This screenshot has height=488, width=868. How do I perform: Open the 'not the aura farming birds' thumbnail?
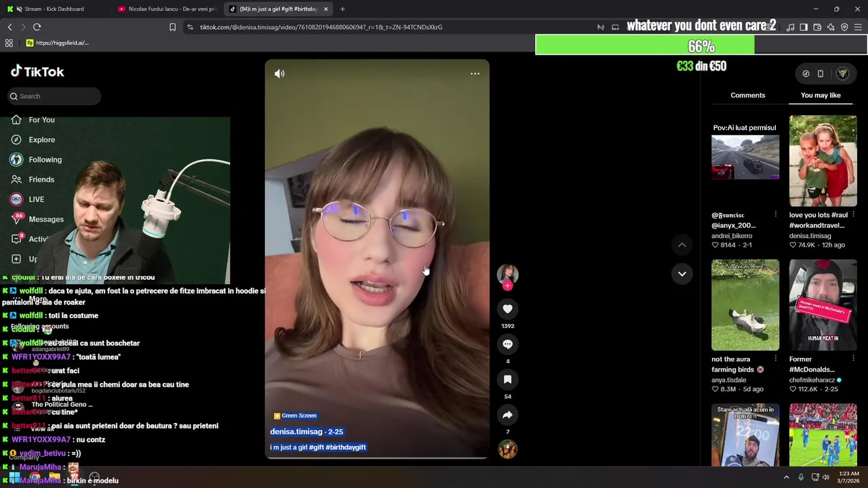[745, 305]
